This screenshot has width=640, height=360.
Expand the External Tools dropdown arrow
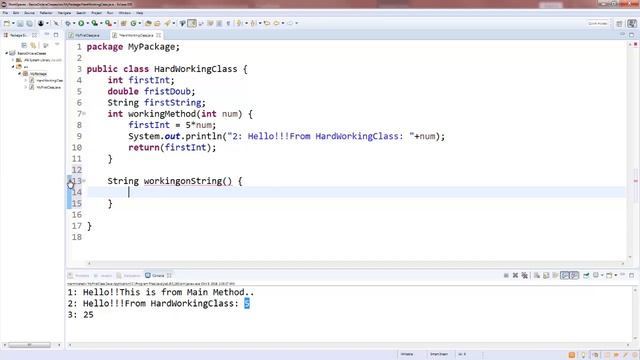pos(114,24)
